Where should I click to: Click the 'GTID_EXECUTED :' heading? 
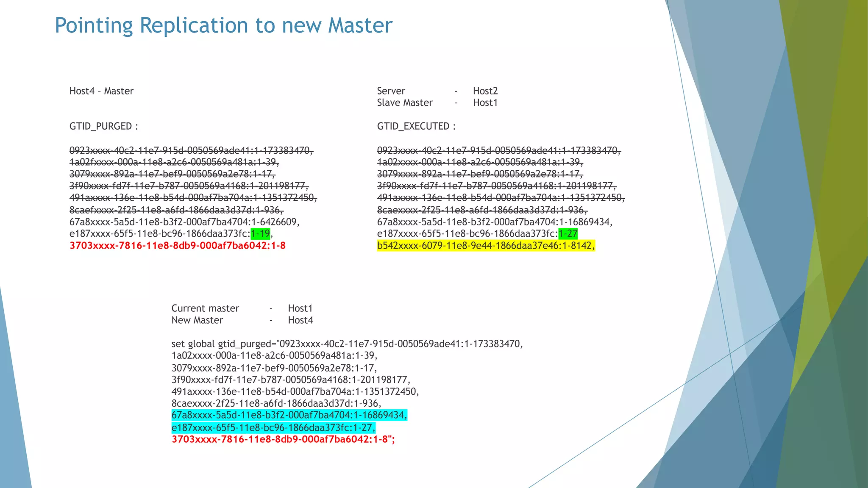[x=416, y=126]
